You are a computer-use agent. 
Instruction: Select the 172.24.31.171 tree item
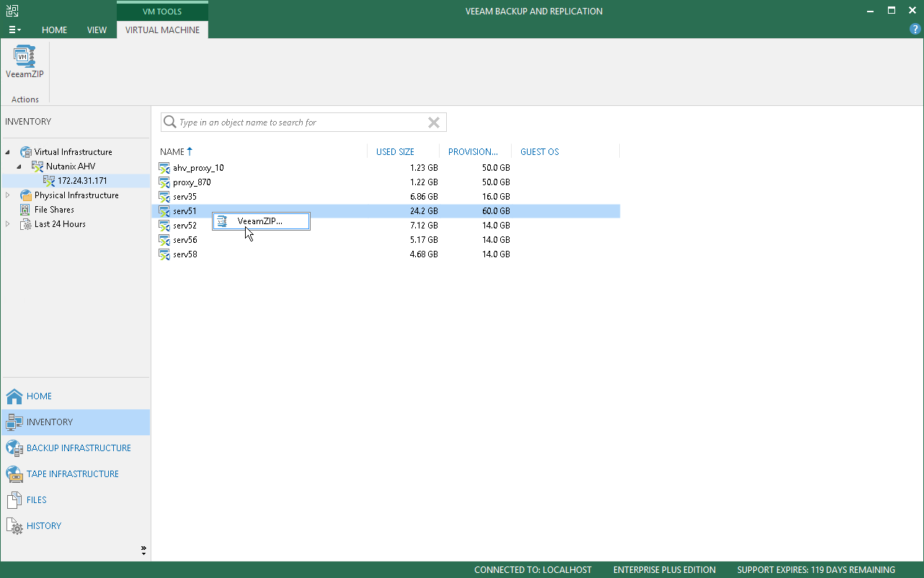[x=82, y=181]
